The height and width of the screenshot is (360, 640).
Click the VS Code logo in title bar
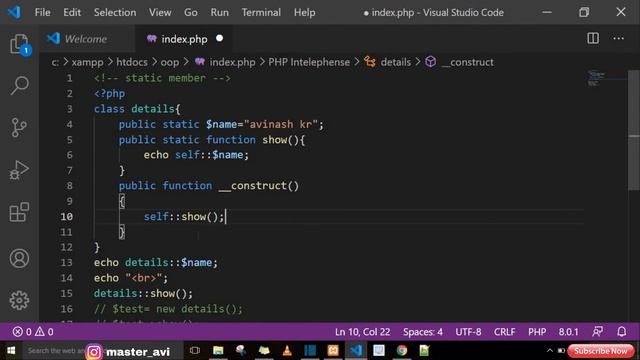pos(14,12)
